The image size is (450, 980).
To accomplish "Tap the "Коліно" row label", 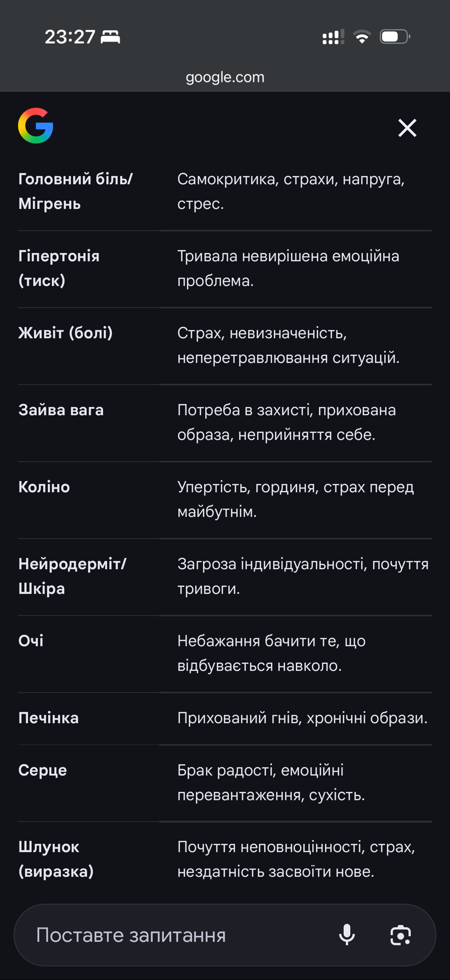I will point(44,487).
